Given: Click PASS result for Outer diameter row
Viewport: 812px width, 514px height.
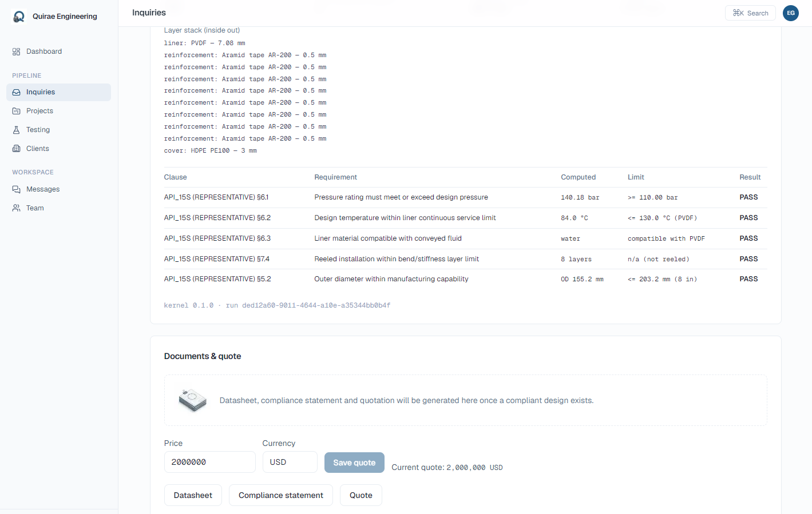Looking at the screenshot, I should [x=748, y=279].
